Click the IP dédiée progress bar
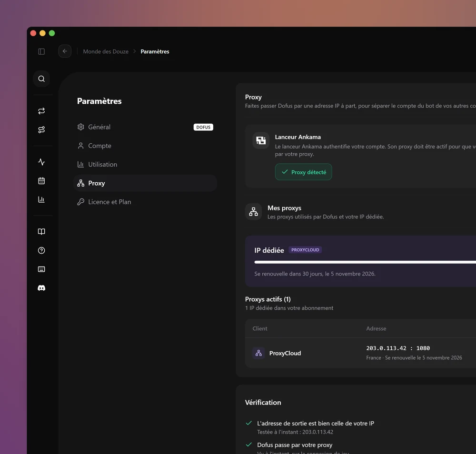Viewport: 476px width, 454px height. 365,262
